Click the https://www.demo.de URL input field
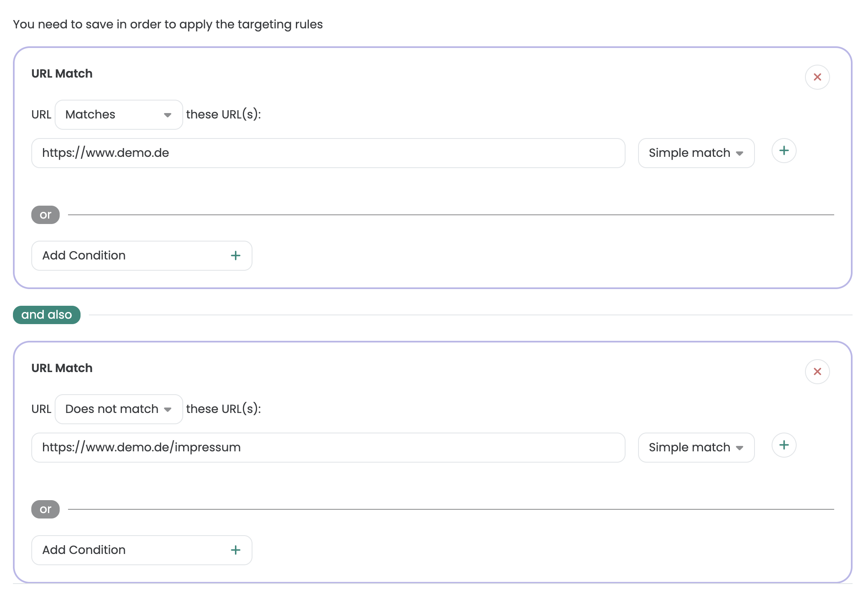The height and width of the screenshot is (594, 868). (328, 153)
